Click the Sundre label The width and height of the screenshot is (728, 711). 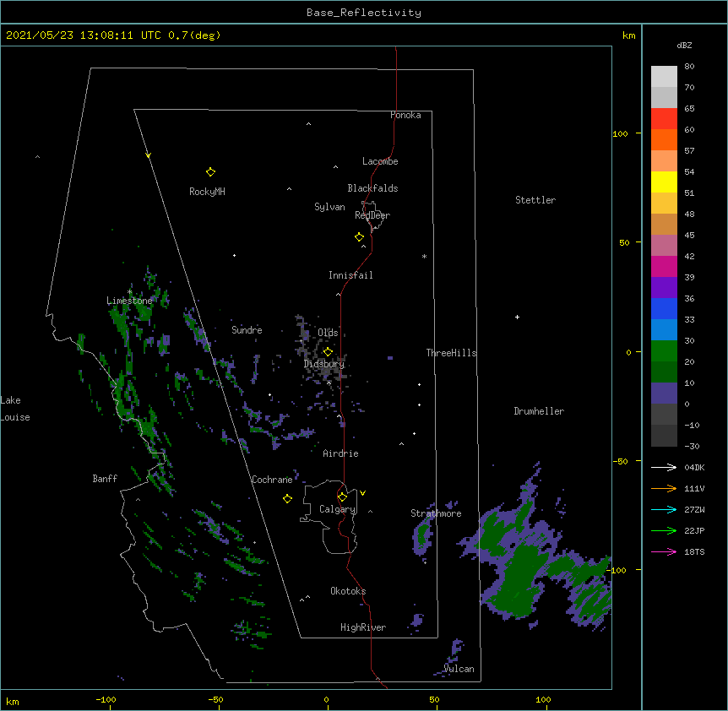pyautogui.click(x=247, y=330)
